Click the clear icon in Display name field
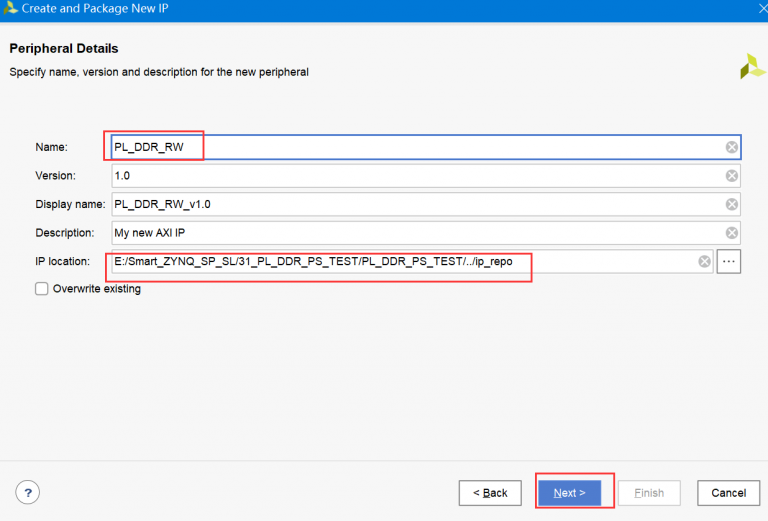The height and width of the screenshot is (521, 768). click(732, 204)
